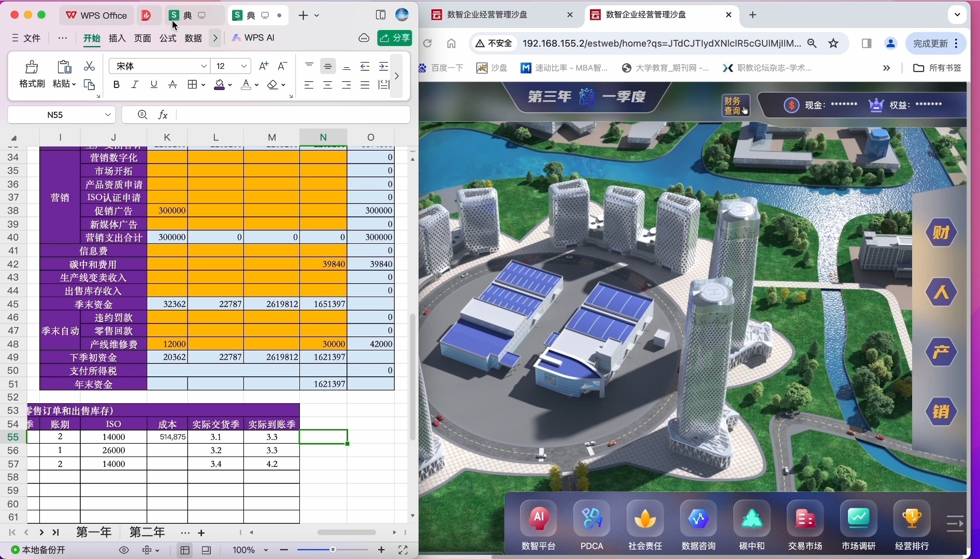Bookmark this page with the star icon
The image size is (980, 559).
pos(833,43)
